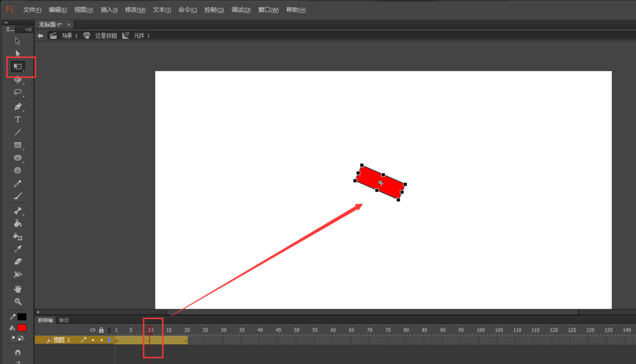Select the 图层 1 layer
The image size is (636, 364).
click(x=62, y=340)
